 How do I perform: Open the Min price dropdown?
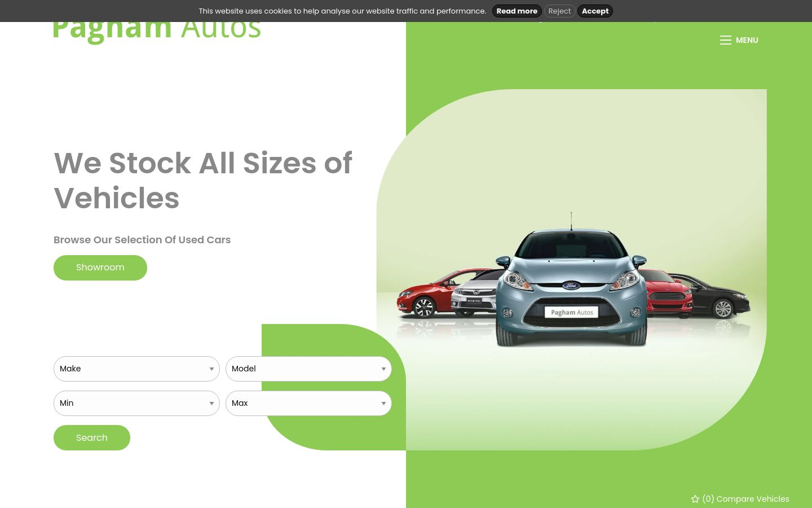136,404
